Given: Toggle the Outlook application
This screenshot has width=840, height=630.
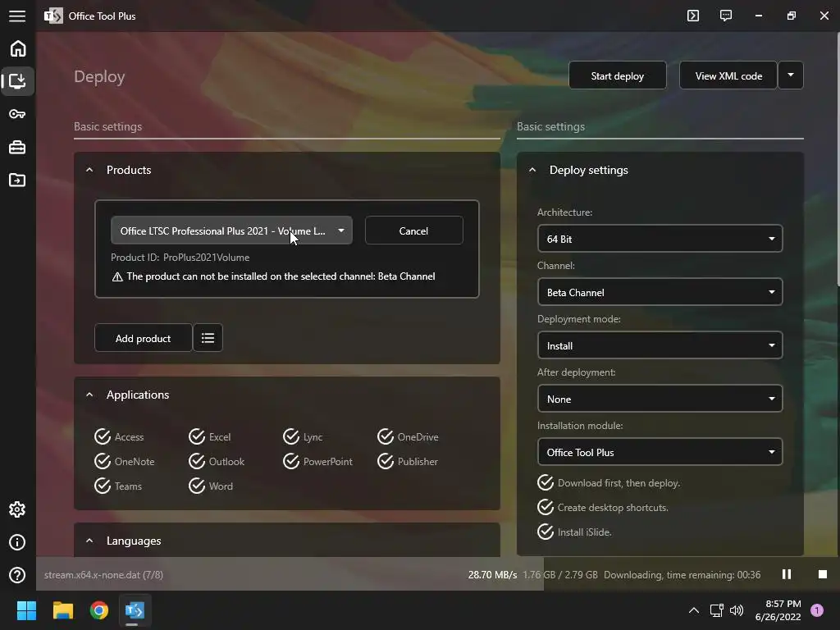Looking at the screenshot, I should (217, 461).
